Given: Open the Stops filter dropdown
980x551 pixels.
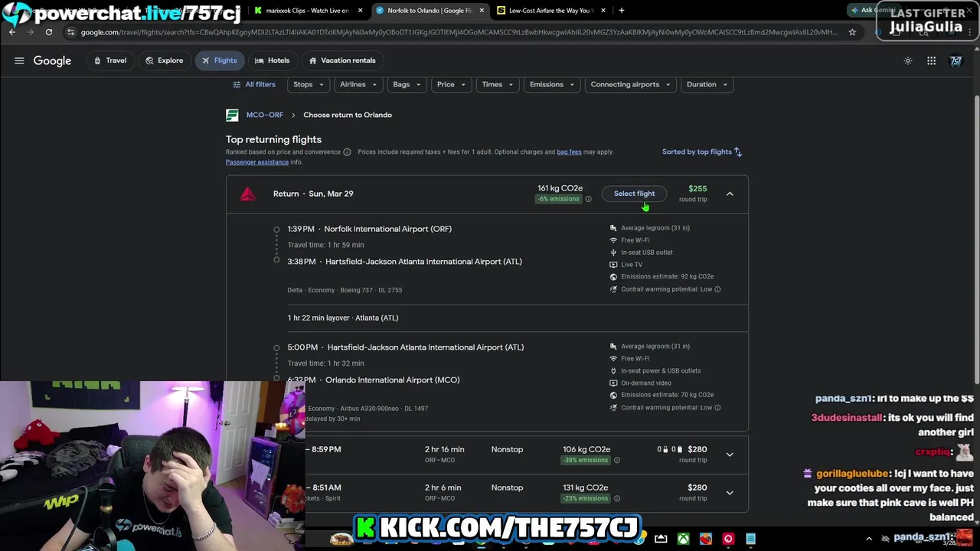Looking at the screenshot, I should pyautogui.click(x=309, y=84).
